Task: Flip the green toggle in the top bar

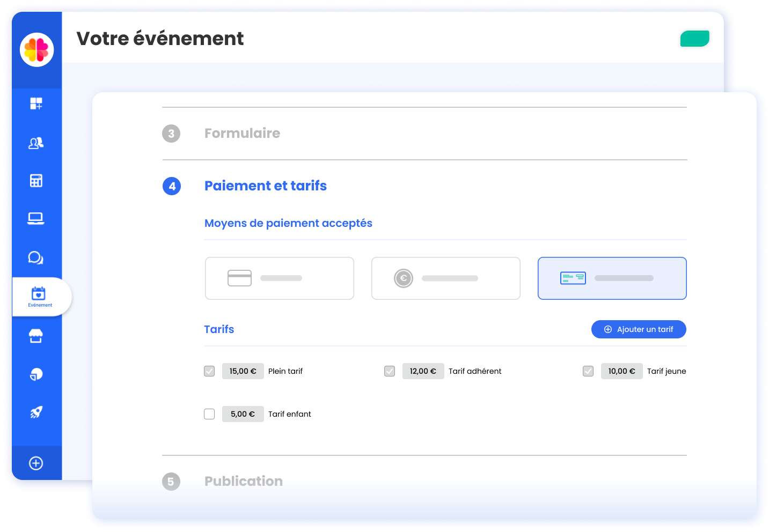Action: point(694,38)
